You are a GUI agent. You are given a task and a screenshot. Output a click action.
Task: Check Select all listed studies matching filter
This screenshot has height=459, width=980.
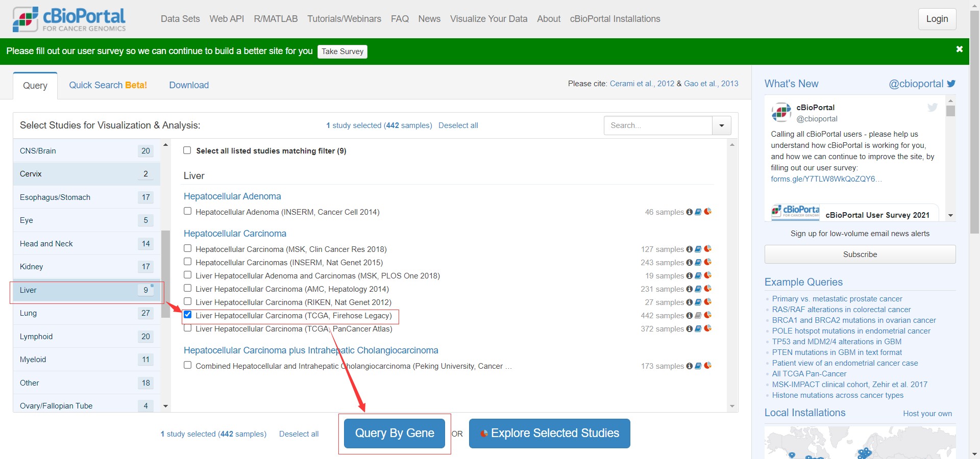(187, 150)
